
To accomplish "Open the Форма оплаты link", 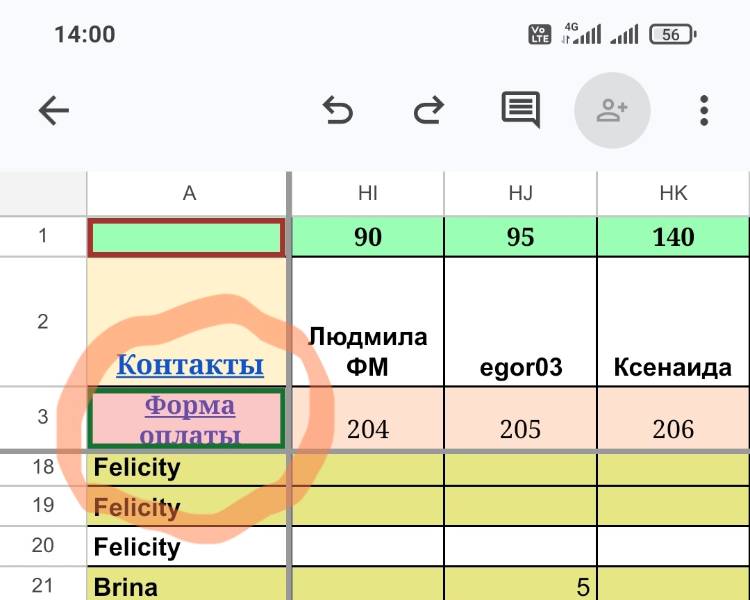I will tap(190, 420).
